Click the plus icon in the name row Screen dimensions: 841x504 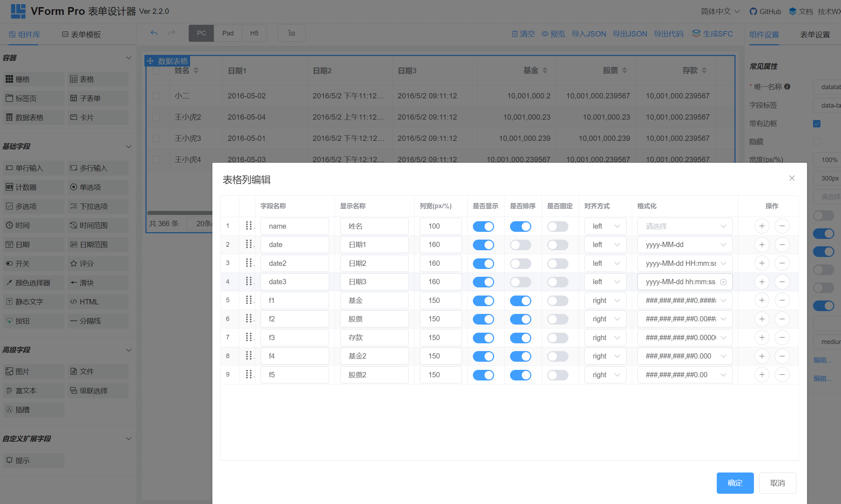[x=762, y=226]
